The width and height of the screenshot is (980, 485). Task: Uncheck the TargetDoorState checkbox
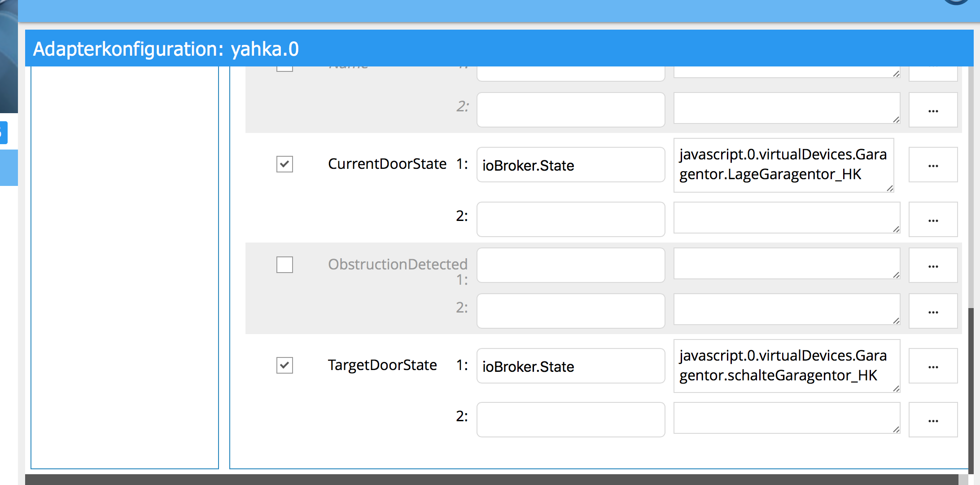tap(284, 366)
